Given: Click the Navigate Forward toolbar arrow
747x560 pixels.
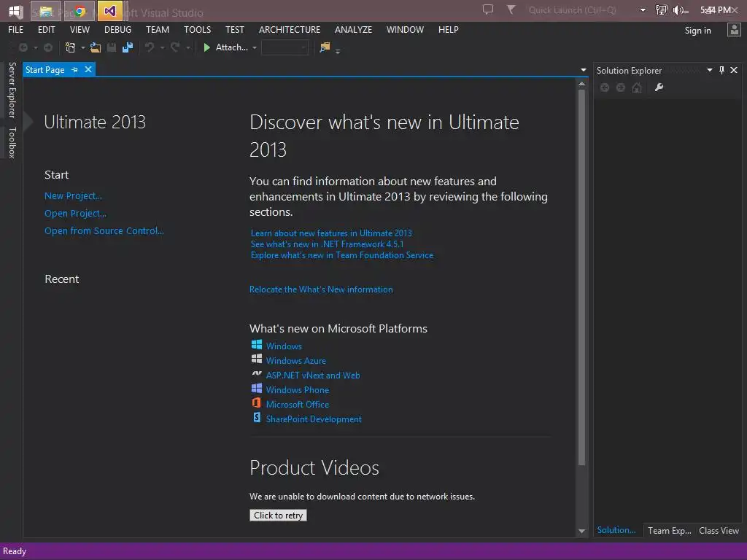Looking at the screenshot, I should point(48,47).
